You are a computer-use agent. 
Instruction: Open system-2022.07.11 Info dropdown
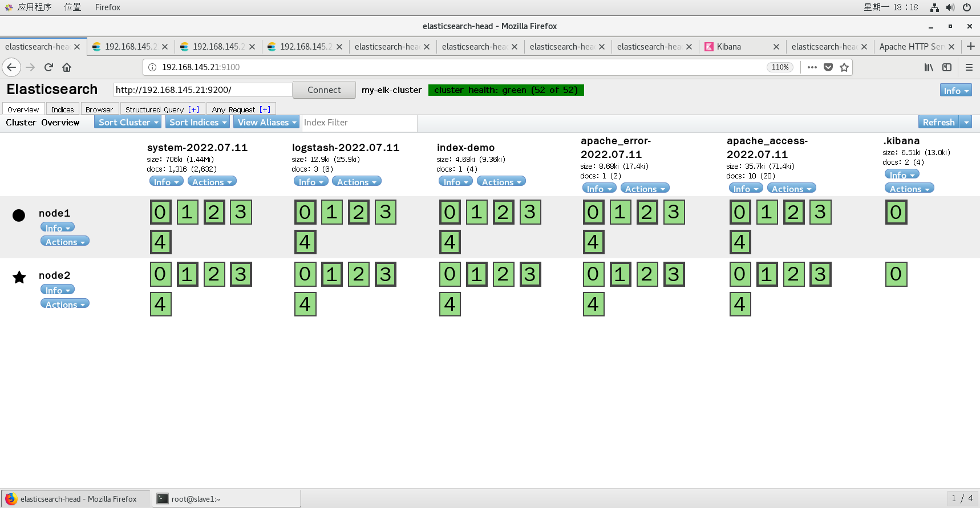pos(167,181)
